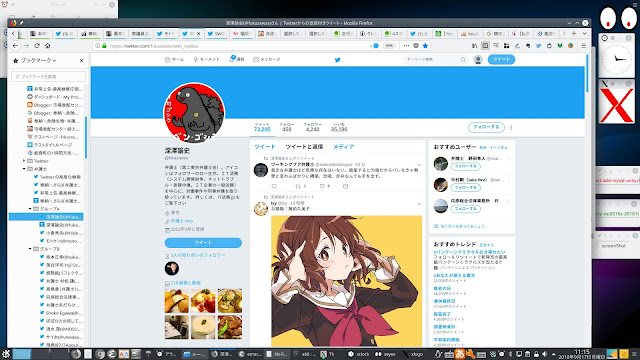Click the search magnifier icon
Viewport: 640px width, 360px height.
(463, 60)
